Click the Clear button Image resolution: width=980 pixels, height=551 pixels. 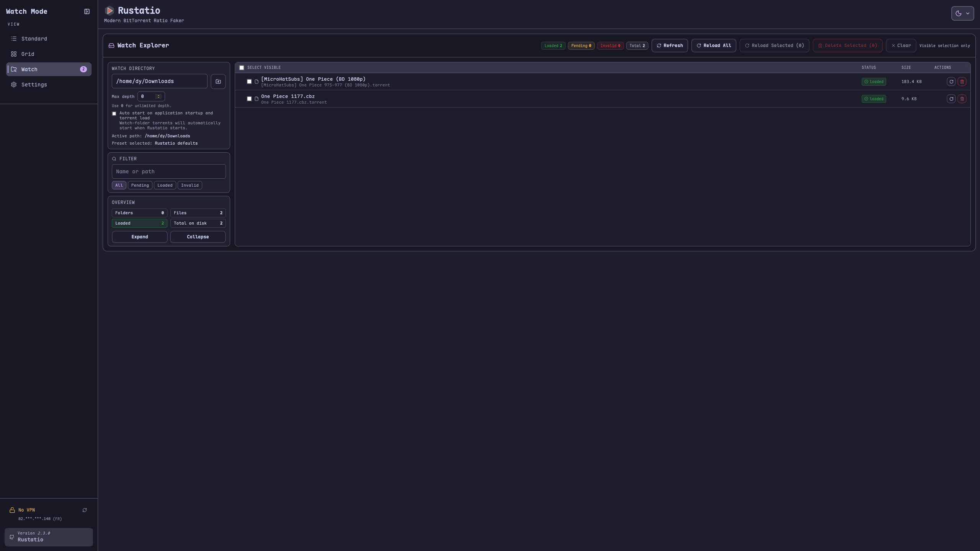(x=900, y=45)
